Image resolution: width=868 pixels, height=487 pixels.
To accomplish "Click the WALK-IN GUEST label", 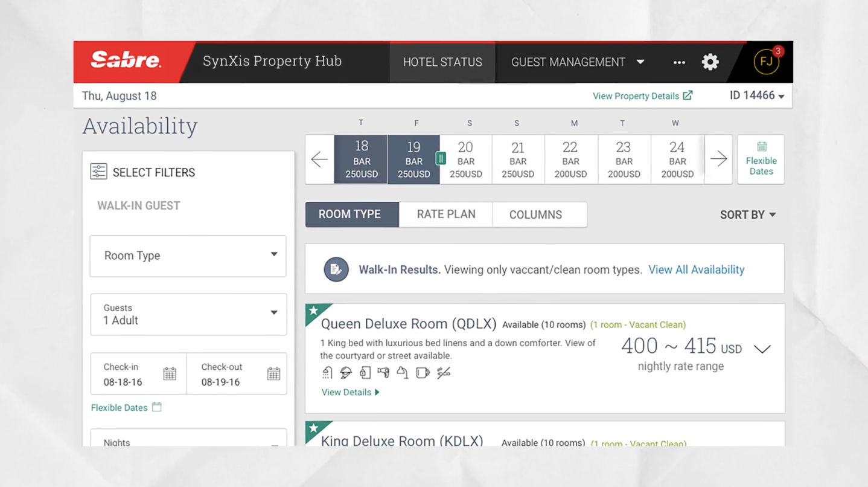I will coord(138,205).
